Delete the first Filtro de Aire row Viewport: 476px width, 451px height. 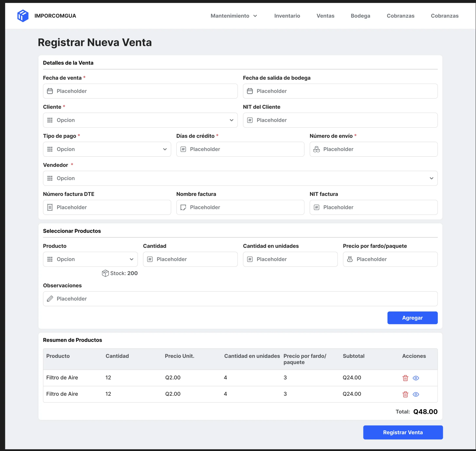[x=405, y=378]
